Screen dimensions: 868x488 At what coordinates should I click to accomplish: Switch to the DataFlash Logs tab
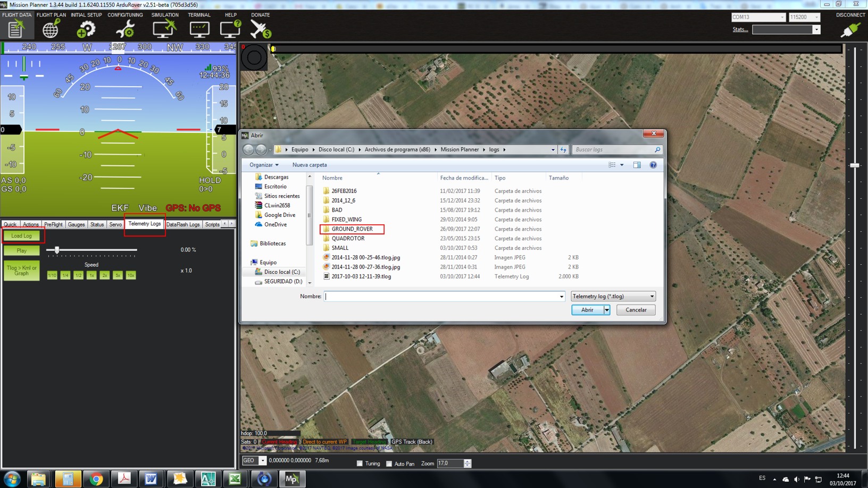(183, 224)
